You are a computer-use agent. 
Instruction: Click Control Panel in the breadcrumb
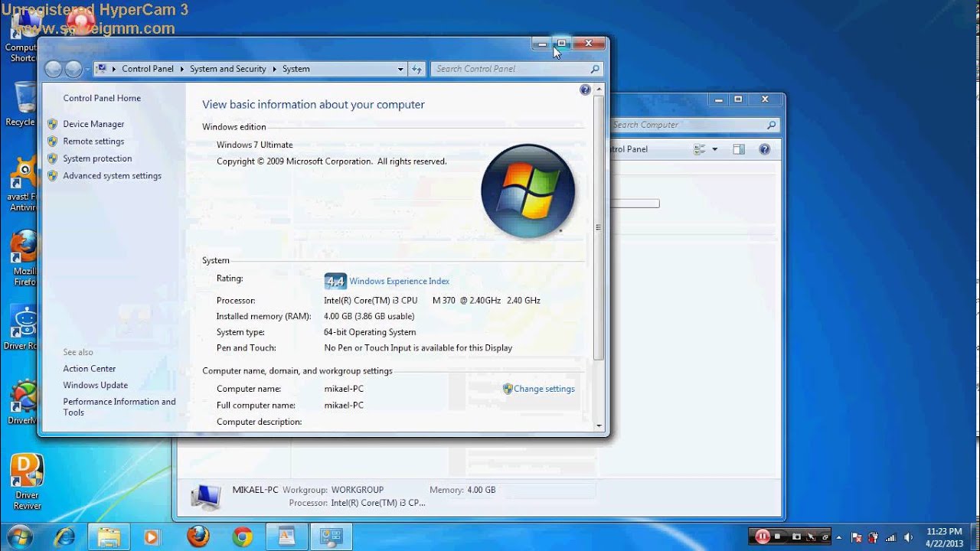[x=148, y=69]
